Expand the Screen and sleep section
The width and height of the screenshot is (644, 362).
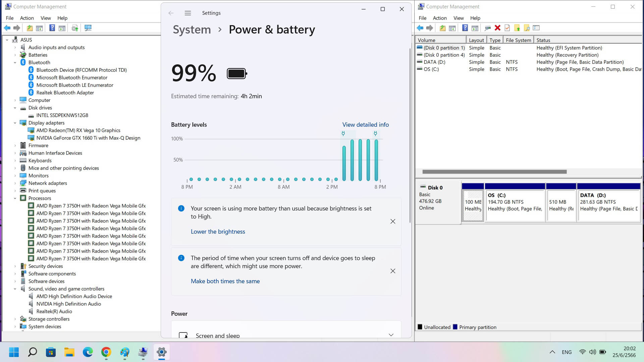click(391, 335)
